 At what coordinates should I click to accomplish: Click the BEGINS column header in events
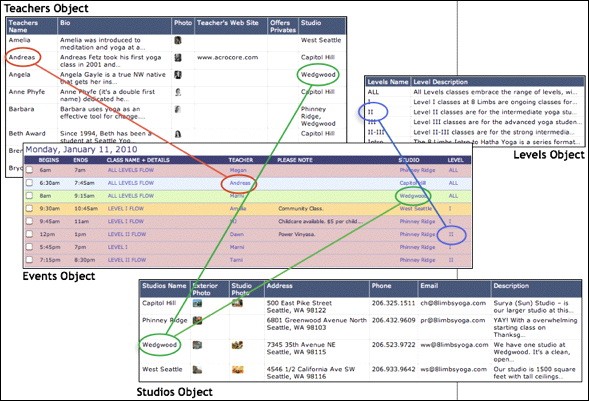[x=49, y=160]
